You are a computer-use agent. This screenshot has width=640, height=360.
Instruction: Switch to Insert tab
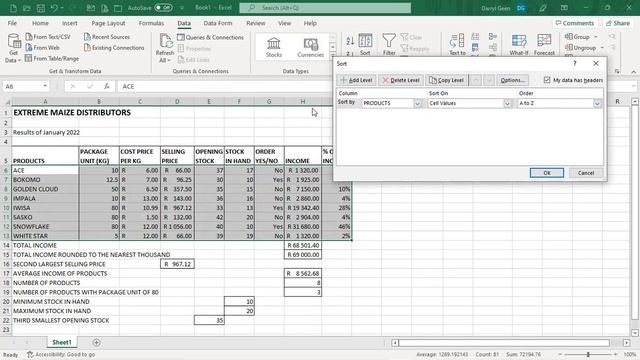click(70, 23)
